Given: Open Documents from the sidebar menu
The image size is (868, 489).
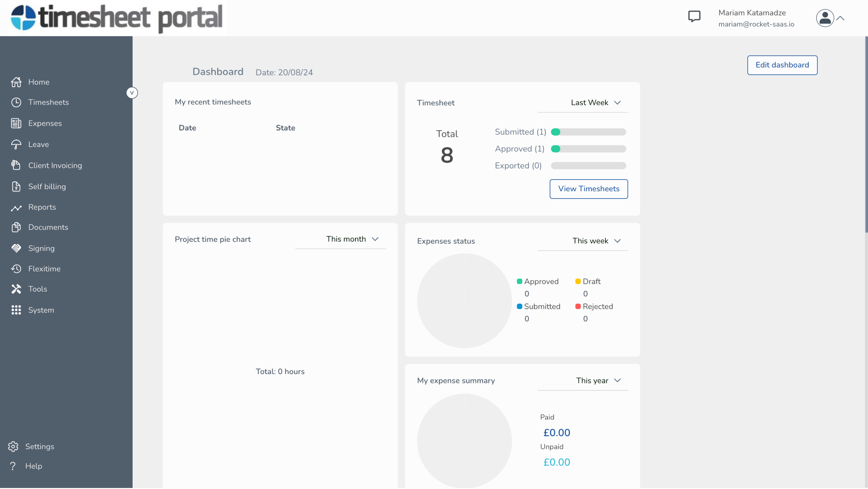Looking at the screenshot, I should click(x=48, y=227).
